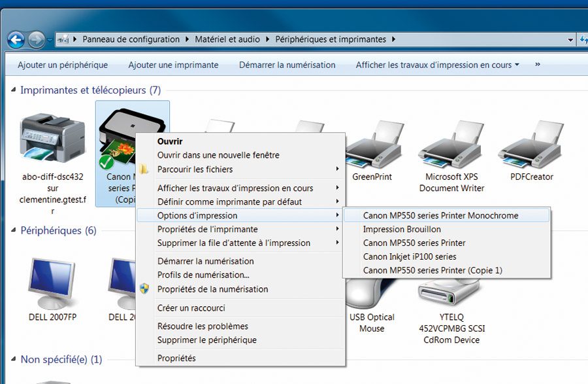Viewport: 588px width, 384px height.
Task: Open Afficher les travaux d'impression en cours menu entry
Action: (x=240, y=188)
